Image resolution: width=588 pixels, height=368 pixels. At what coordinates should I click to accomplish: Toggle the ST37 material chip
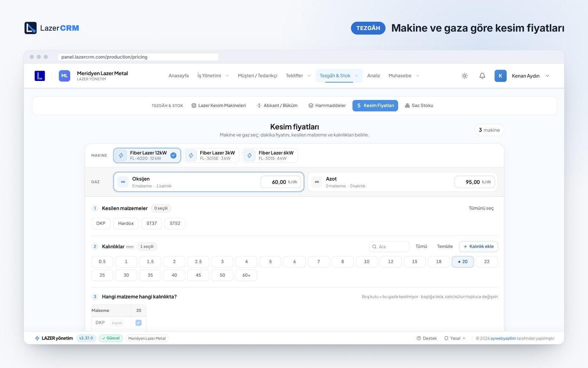(151, 223)
